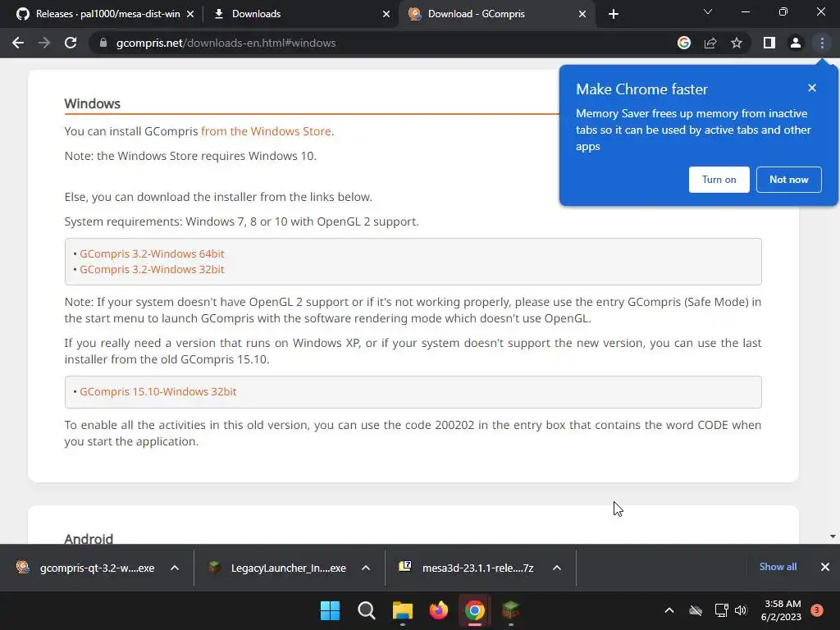This screenshot has height=630, width=840.
Task: Expand options for mesa3d download
Action: 557,568
